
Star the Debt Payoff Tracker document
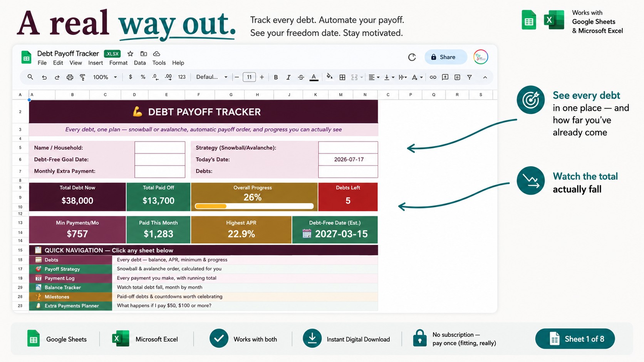(x=130, y=53)
